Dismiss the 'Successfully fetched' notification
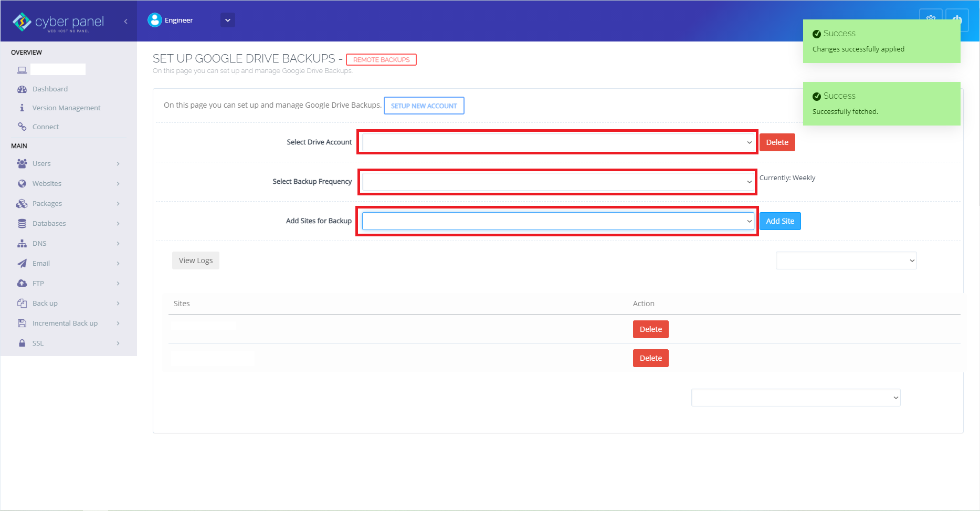The image size is (980, 511). click(882, 103)
